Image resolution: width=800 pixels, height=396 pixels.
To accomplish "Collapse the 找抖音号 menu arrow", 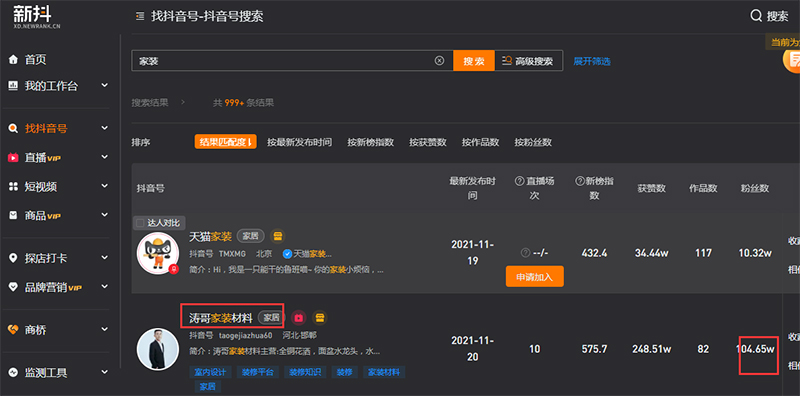I will [105, 128].
